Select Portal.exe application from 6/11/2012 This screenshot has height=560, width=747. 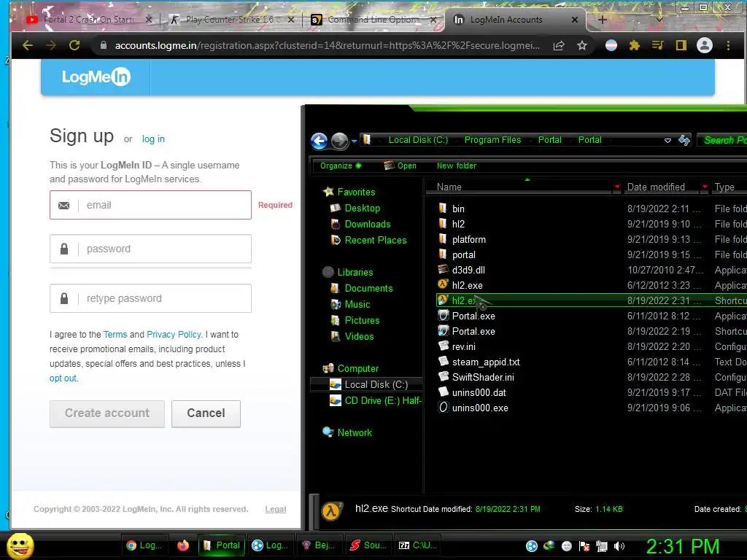tap(473, 316)
